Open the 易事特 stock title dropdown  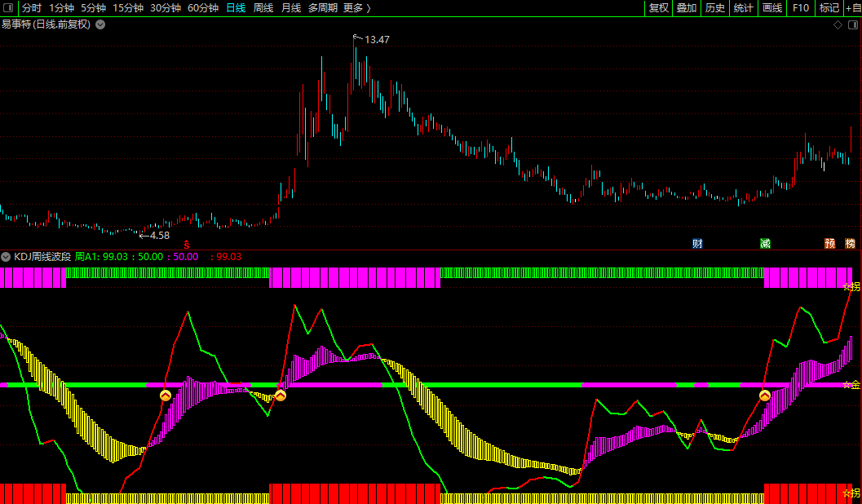tap(100, 24)
